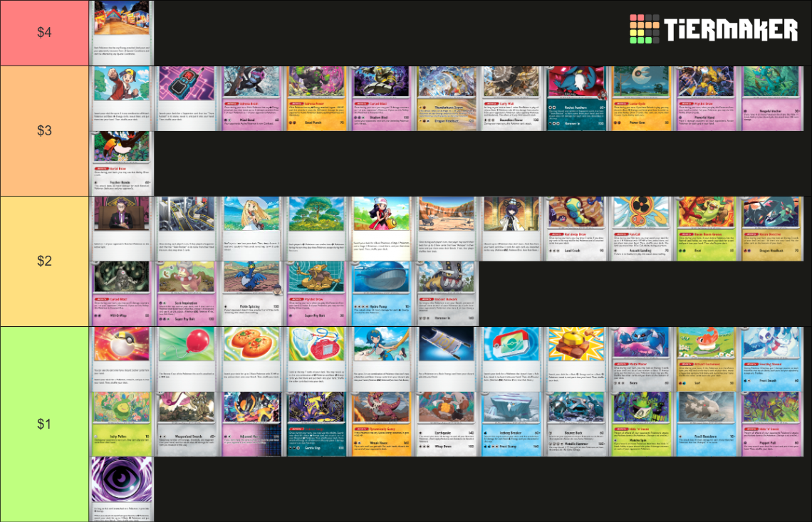
Task: Select the boy trainer card in $3 tier
Action: (122, 98)
